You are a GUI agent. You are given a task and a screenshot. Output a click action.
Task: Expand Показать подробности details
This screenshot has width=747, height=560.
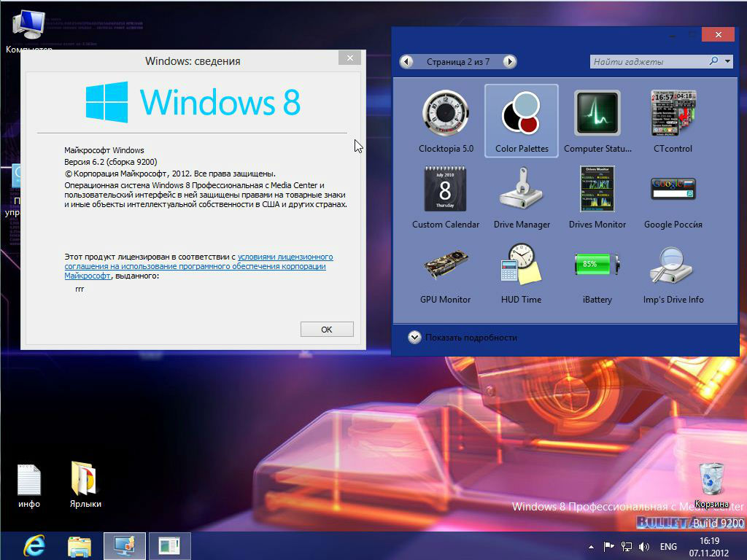tap(462, 337)
